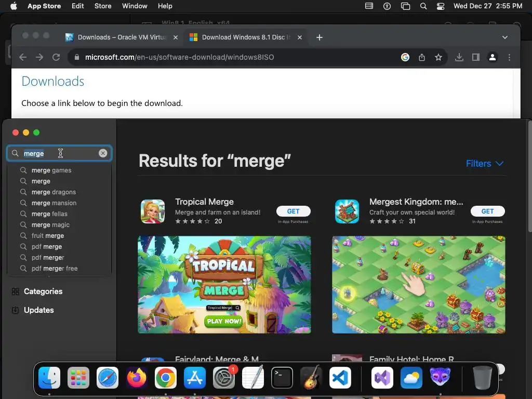This screenshot has width=532, height=399.
Task: Open App Store from the Dock
Action: pyautogui.click(x=195, y=378)
